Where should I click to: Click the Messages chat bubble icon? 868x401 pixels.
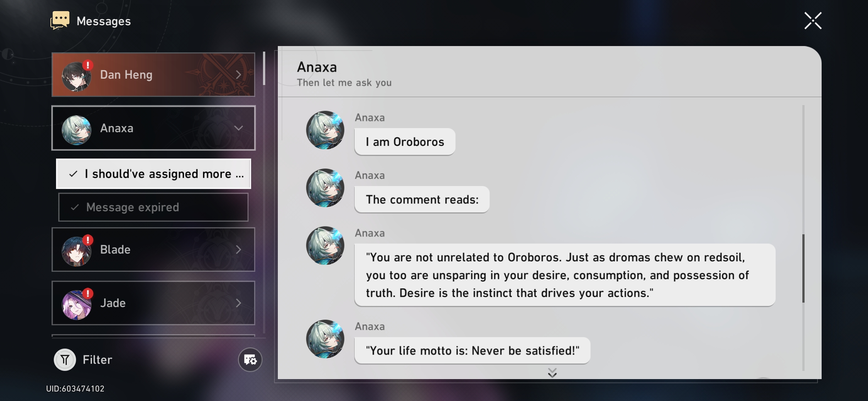point(60,20)
